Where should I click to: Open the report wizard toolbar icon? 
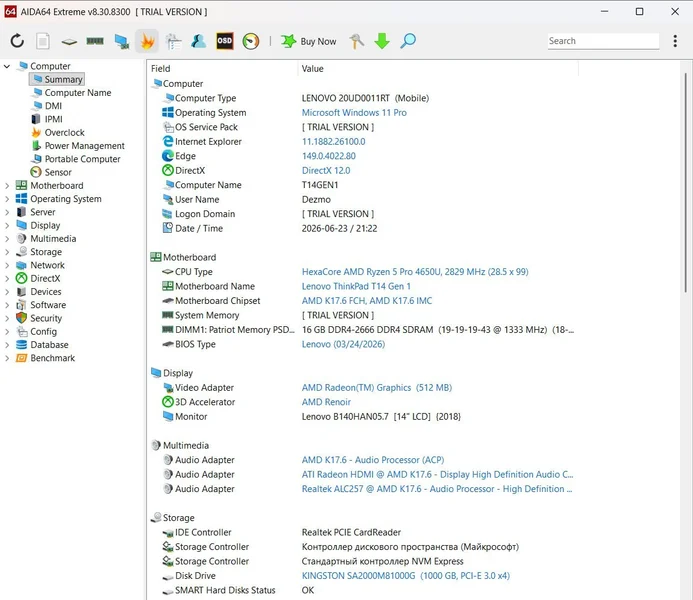pos(173,41)
